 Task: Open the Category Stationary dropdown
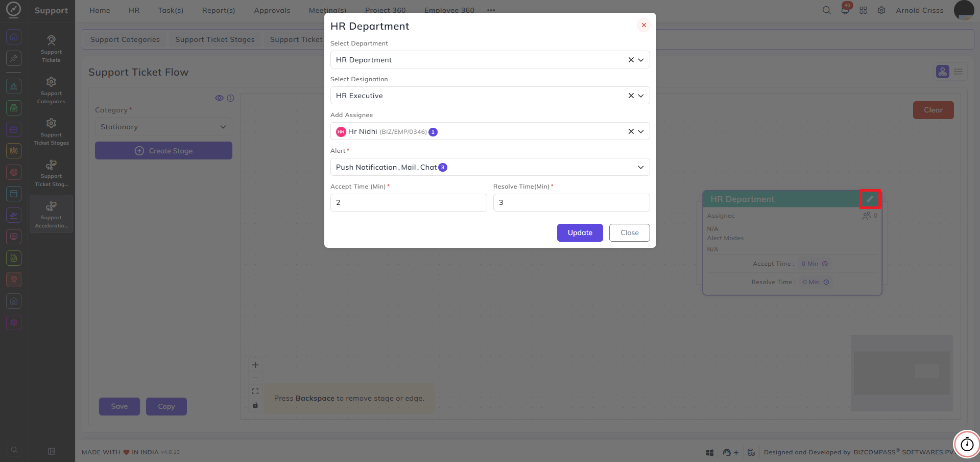pos(163,127)
